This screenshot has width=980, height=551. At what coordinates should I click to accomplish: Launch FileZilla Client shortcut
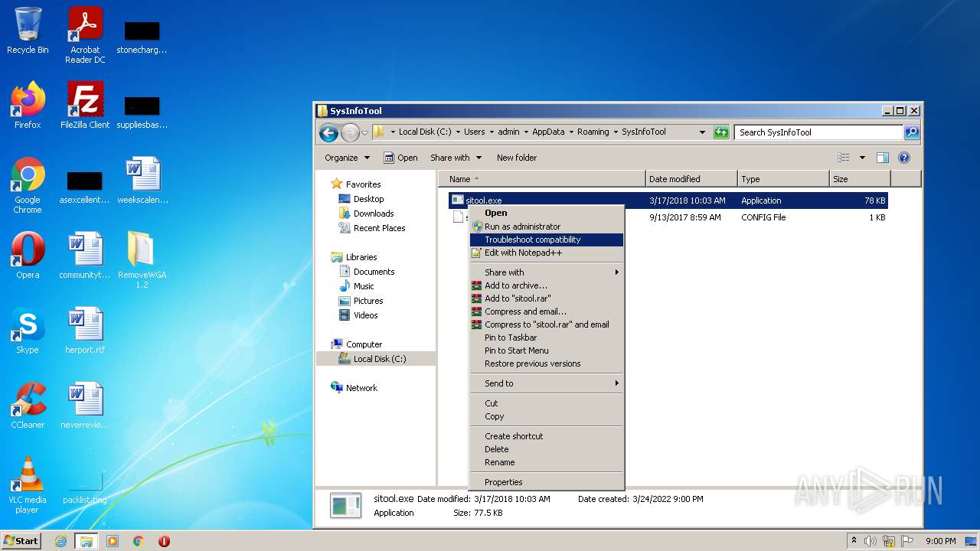click(x=85, y=105)
